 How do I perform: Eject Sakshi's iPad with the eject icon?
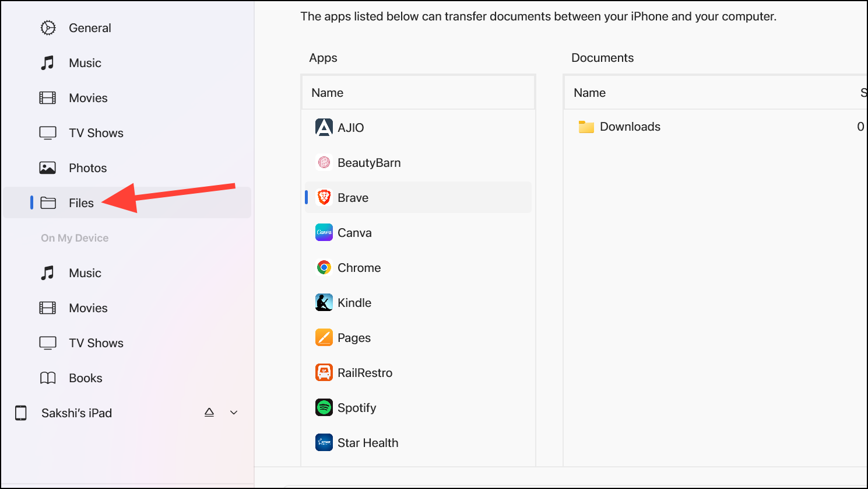tap(209, 413)
